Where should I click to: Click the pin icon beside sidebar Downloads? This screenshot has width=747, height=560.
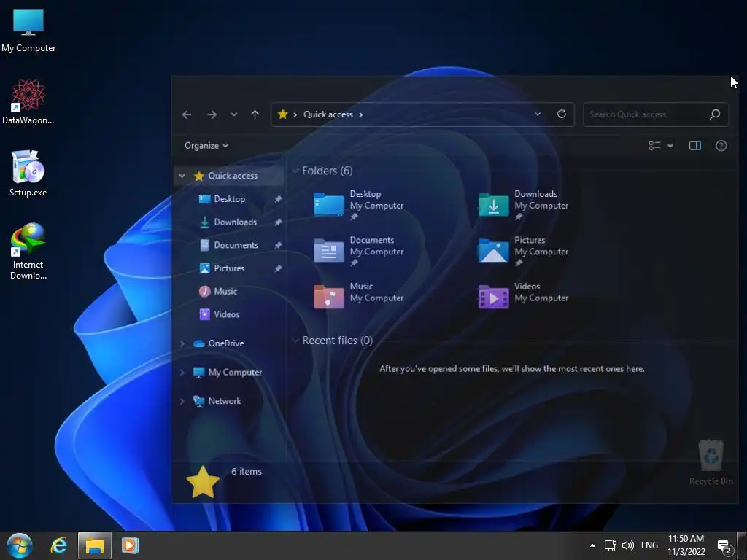pos(278,222)
